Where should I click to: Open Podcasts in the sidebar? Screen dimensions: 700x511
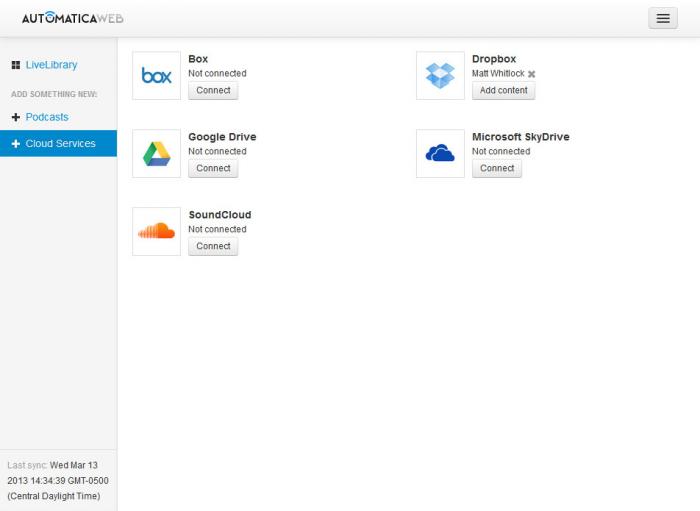point(47,117)
